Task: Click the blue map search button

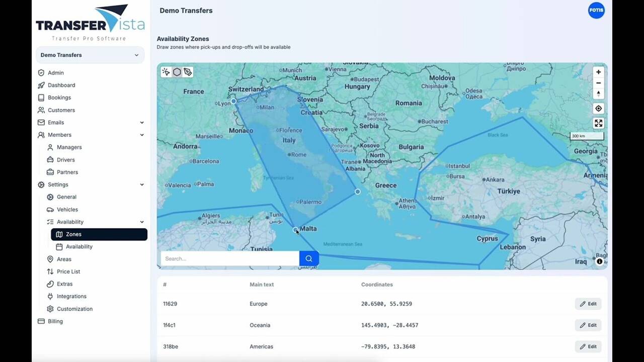Action: pyautogui.click(x=309, y=258)
